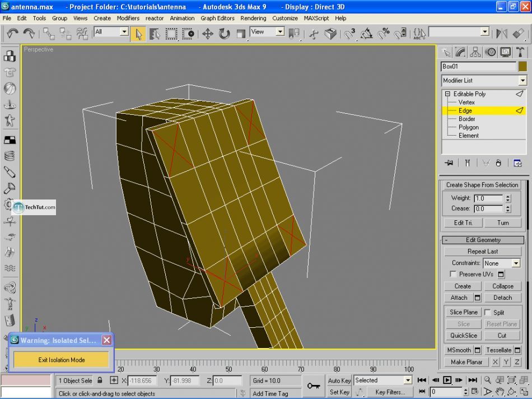Click Pin Stack icon
The height and width of the screenshot is (399, 532).
(449, 163)
